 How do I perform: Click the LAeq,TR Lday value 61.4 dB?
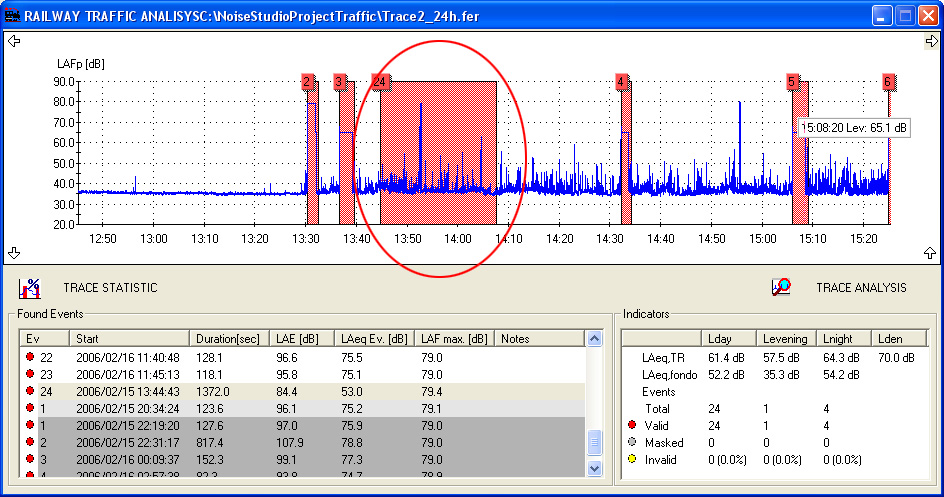tap(726, 357)
